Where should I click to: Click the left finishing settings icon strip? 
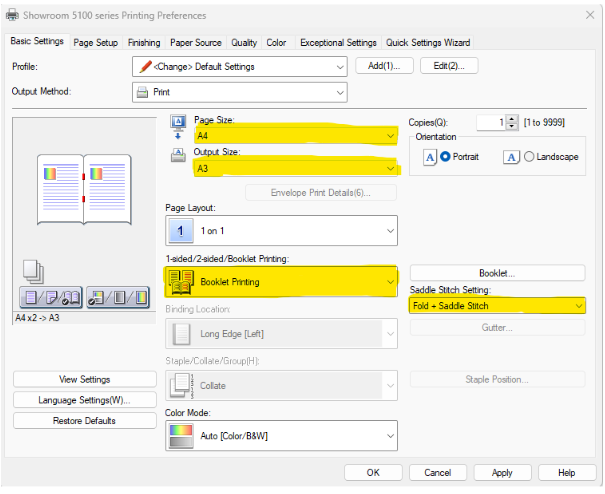click(52, 296)
